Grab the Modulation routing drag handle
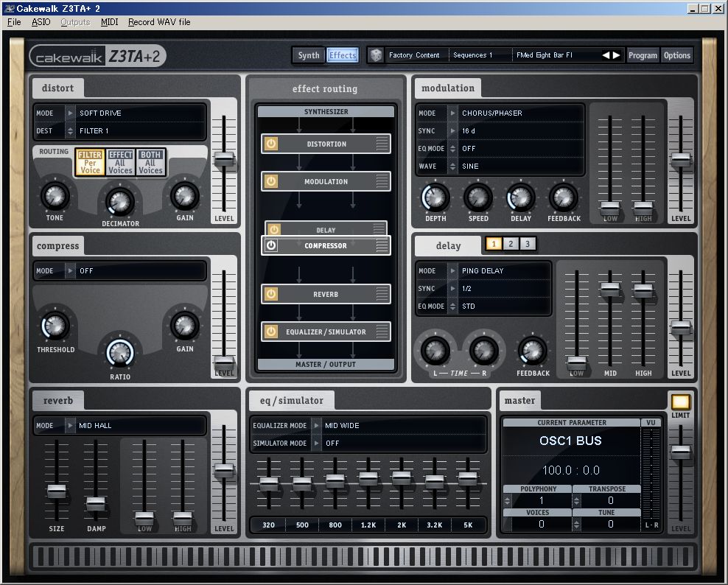 tap(382, 181)
